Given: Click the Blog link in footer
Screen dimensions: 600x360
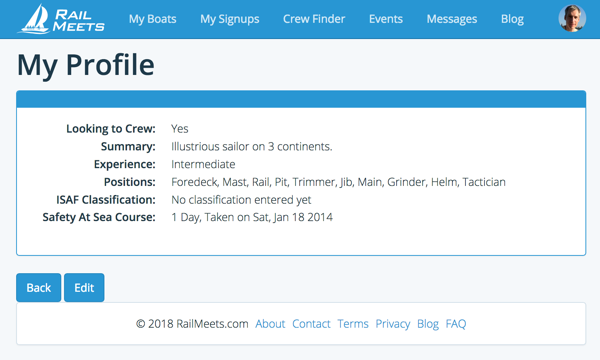Looking at the screenshot, I should pos(428,324).
